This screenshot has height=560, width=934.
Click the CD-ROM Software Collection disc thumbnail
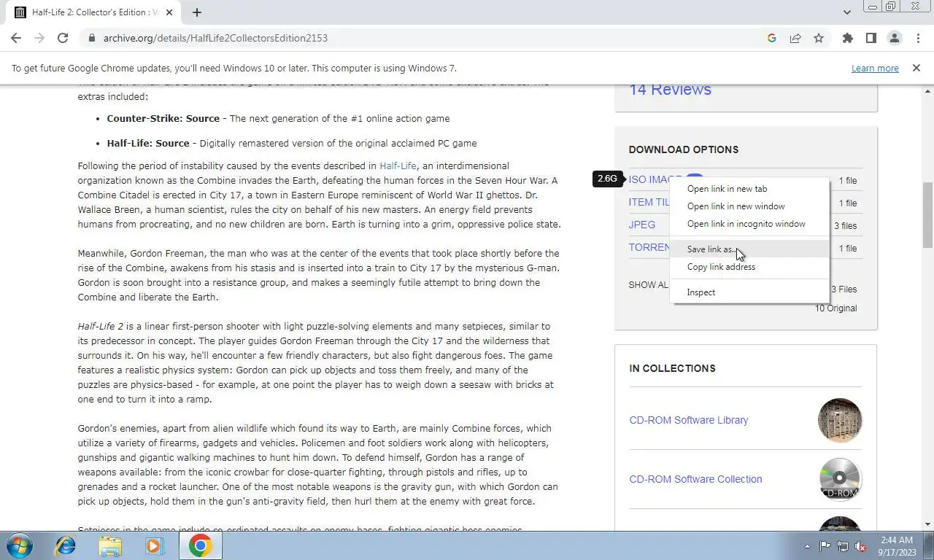point(840,479)
